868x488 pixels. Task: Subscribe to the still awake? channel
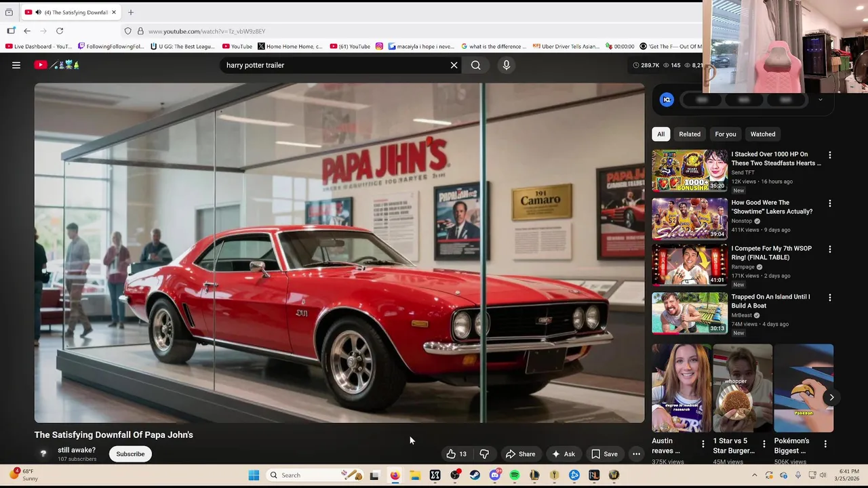[x=130, y=454]
